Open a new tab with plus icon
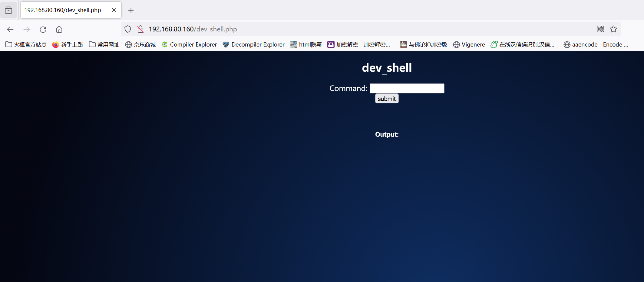Viewport: 644px width, 282px height. point(131,10)
